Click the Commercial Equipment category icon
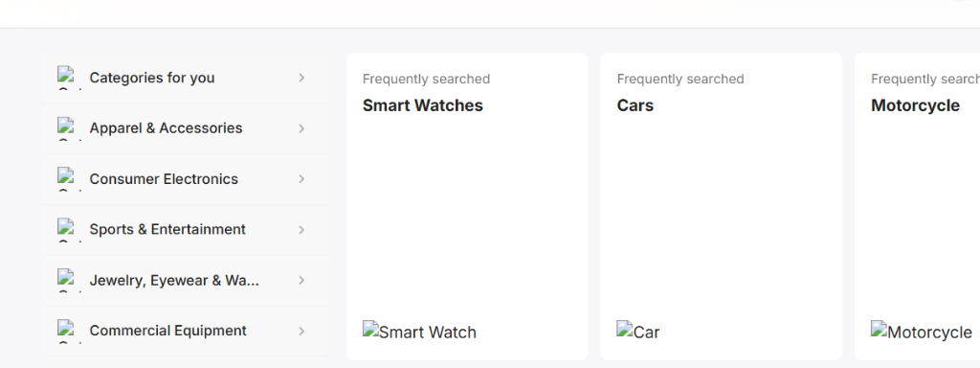 [x=69, y=331]
